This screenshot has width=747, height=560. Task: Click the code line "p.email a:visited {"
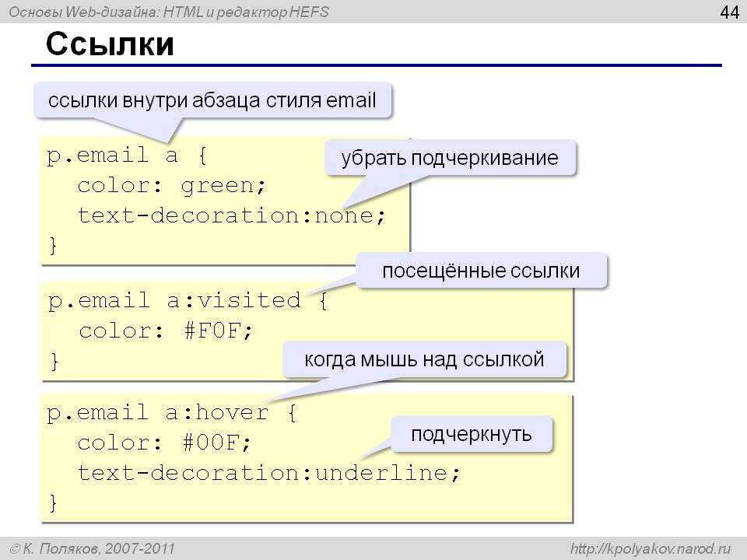click(x=188, y=300)
